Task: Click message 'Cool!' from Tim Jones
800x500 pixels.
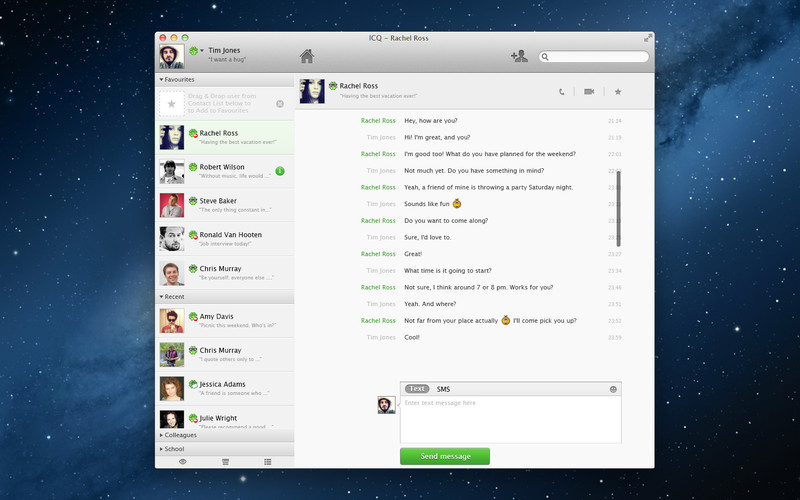Action: tap(412, 337)
